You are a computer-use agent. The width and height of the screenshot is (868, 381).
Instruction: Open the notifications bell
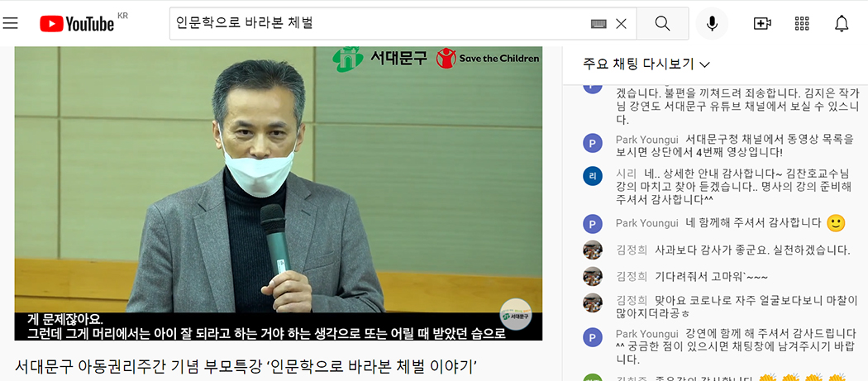pyautogui.click(x=842, y=23)
